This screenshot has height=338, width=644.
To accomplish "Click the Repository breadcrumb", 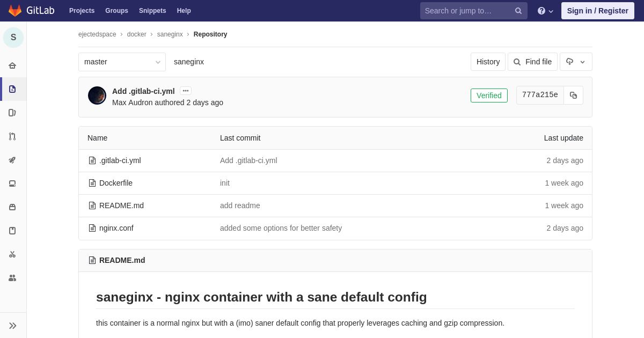I will [x=210, y=34].
